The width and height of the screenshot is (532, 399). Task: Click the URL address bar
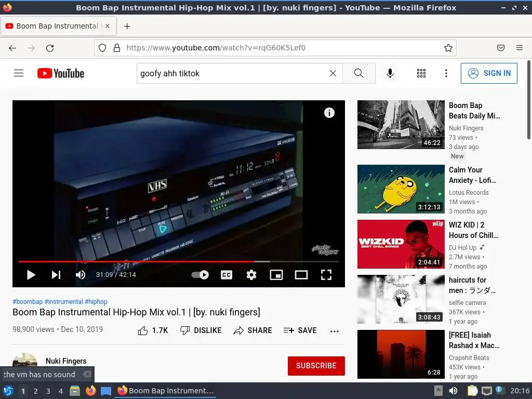(x=275, y=48)
